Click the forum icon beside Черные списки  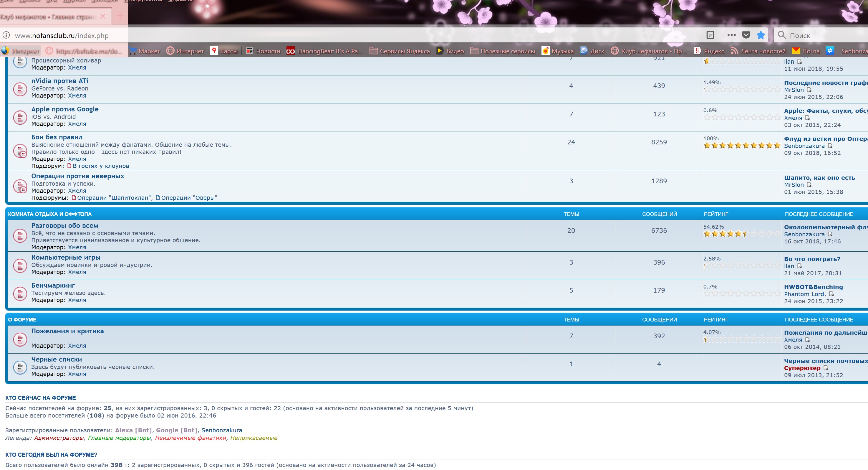20,367
